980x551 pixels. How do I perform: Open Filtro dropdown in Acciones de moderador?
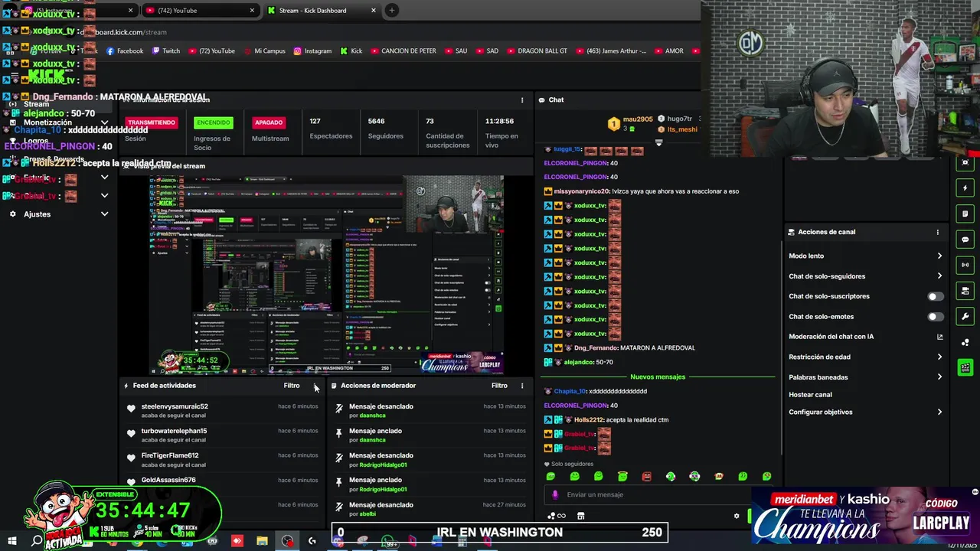(499, 386)
